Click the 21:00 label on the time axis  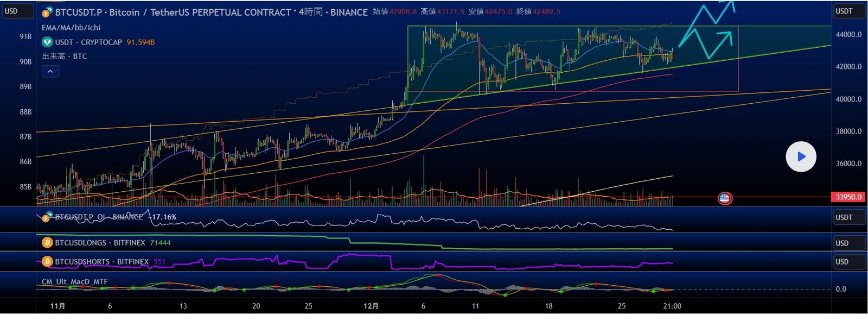click(672, 306)
